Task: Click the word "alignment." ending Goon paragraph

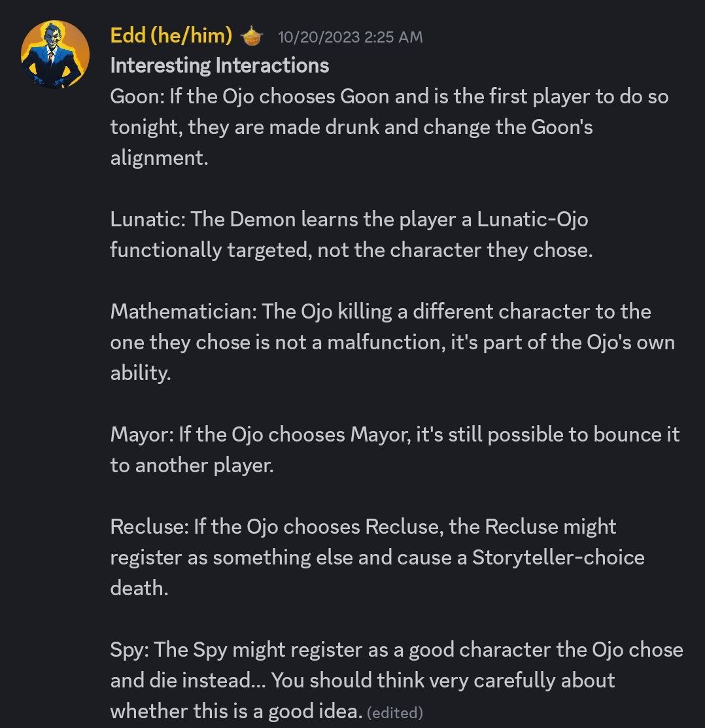Action: [x=159, y=158]
